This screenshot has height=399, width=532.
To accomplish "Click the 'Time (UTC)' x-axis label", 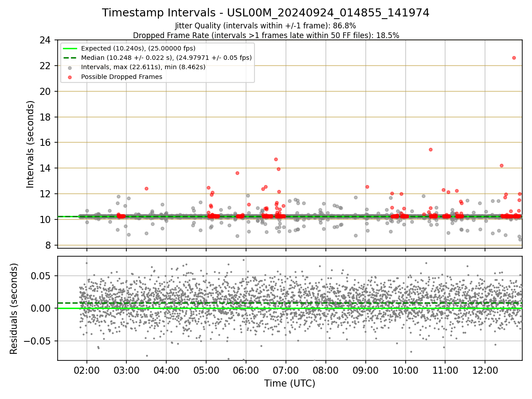I will pos(289,383).
